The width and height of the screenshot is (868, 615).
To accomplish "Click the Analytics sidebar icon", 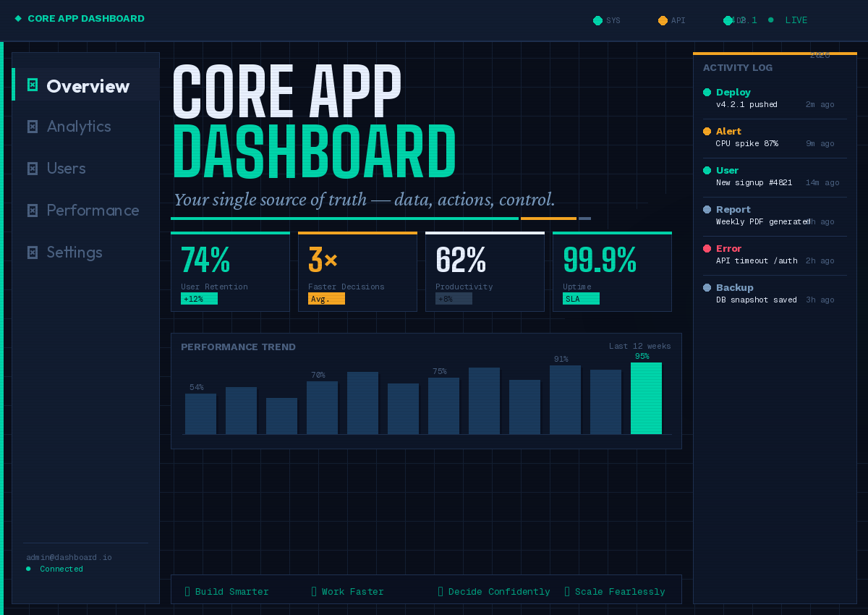I will click(x=32, y=127).
